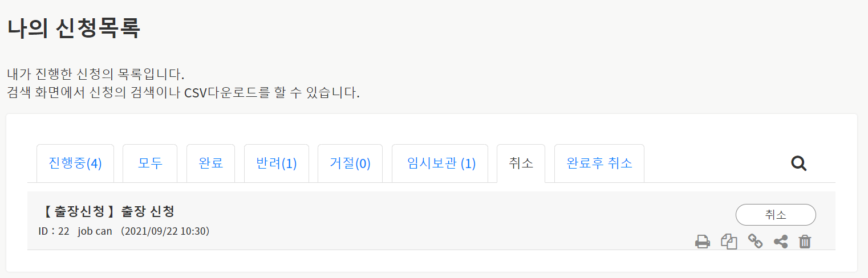Click the 2021/09/22 10:30 timestamp
Screen dimensions: 868x278
click(165, 232)
